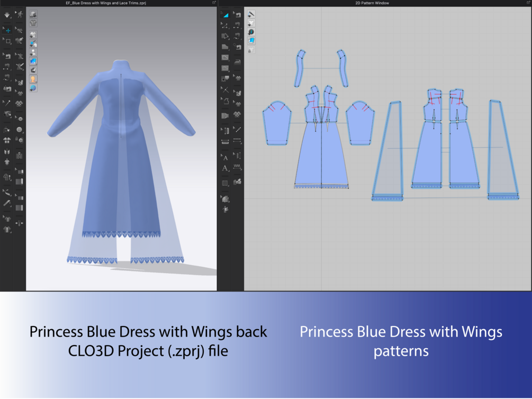The width and height of the screenshot is (532, 399).
Task: Select the Edit Button arrow tool
Action: pyautogui.click(x=20, y=119)
